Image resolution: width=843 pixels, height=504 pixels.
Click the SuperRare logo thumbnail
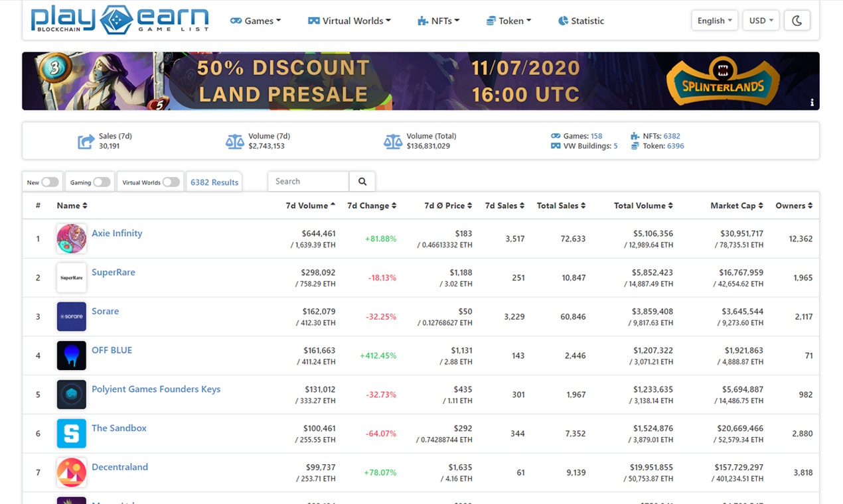(x=72, y=278)
